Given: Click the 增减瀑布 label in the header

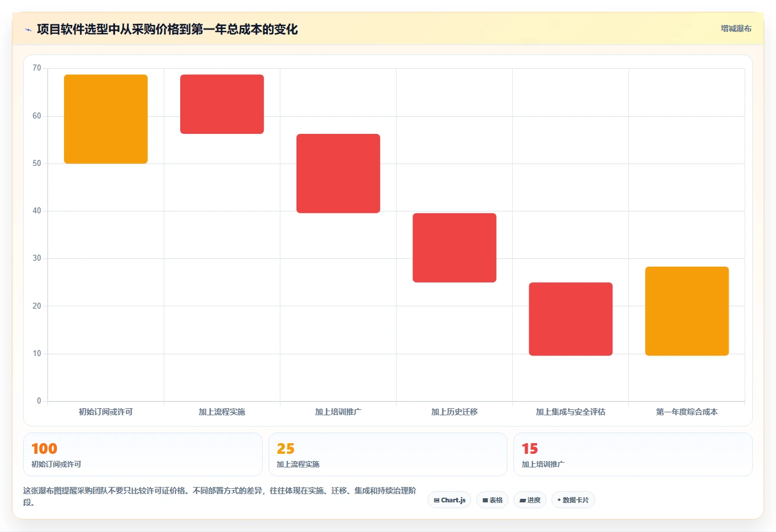Looking at the screenshot, I should click(736, 28).
